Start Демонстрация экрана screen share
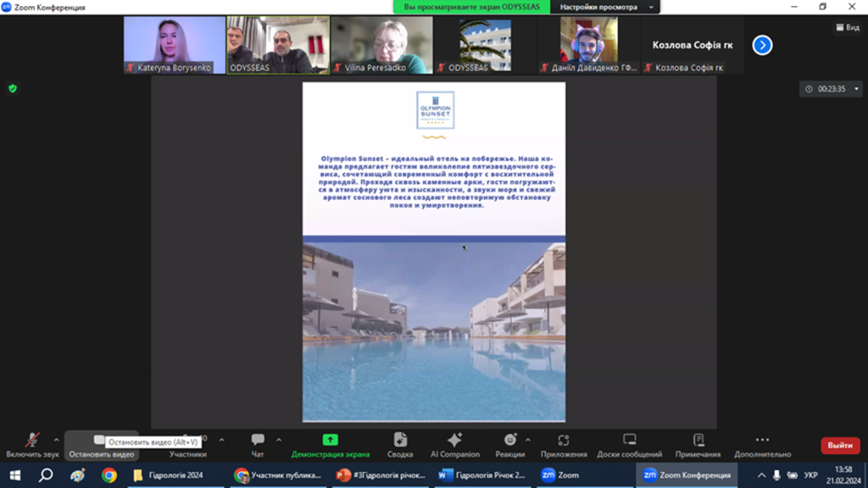The height and width of the screenshot is (488, 868). click(330, 445)
